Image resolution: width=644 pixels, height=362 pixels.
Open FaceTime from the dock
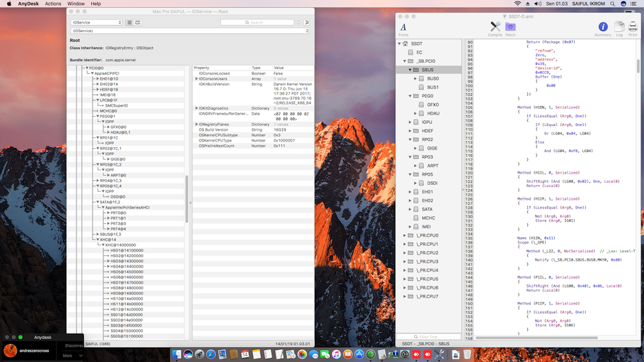325,355
